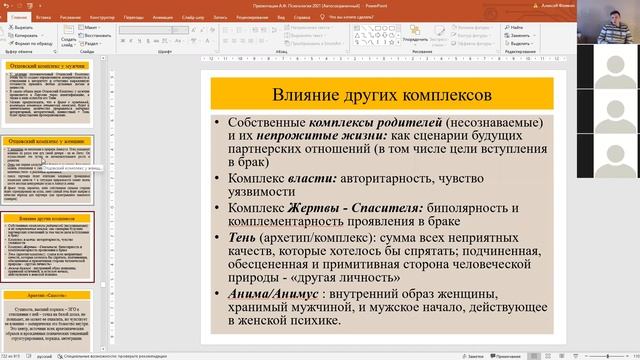Select Format Painter (Формат по образцу)

click(x=31, y=43)
